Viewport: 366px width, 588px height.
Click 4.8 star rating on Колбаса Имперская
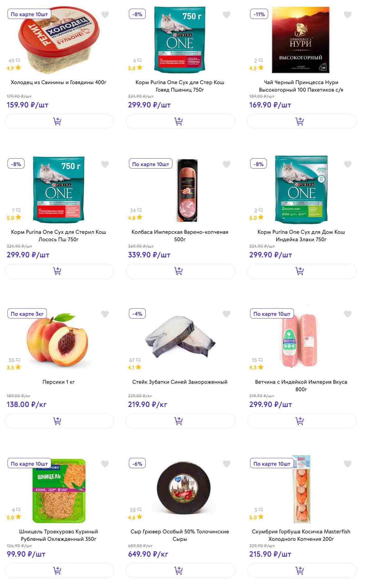pyautogui.click(x=135, y=218)
